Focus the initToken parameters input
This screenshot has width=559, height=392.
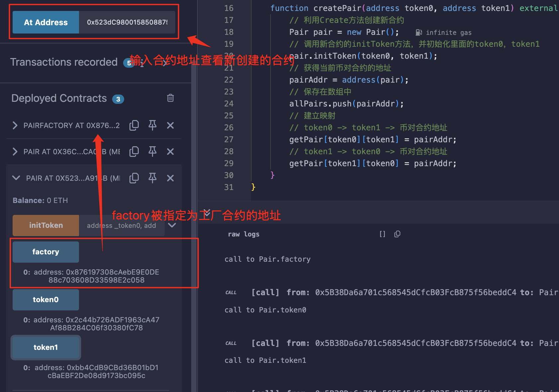(x=121, y=226)
